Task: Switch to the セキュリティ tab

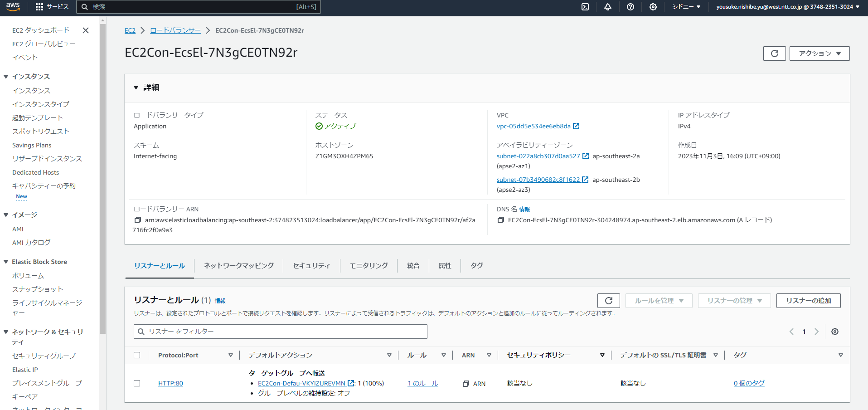Action: click(311, 266)
